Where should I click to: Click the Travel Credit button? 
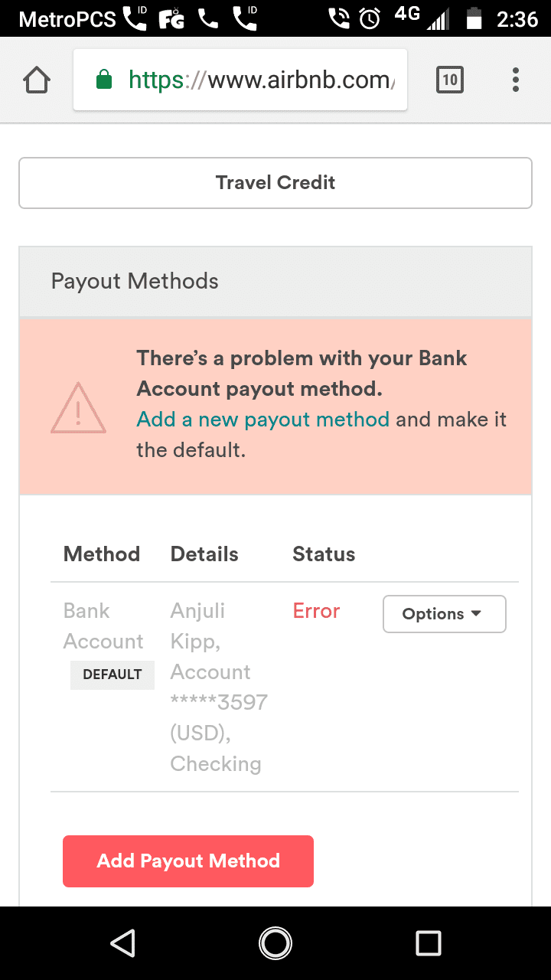tap(275, 183)
